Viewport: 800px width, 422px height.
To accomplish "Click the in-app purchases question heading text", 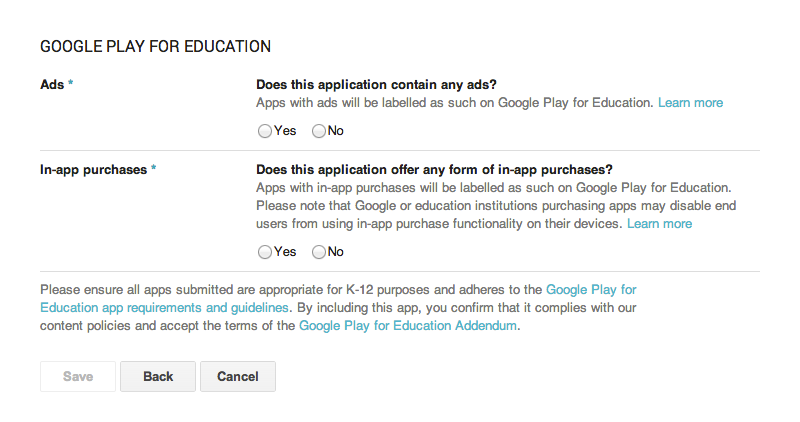I will click(434, 169).
